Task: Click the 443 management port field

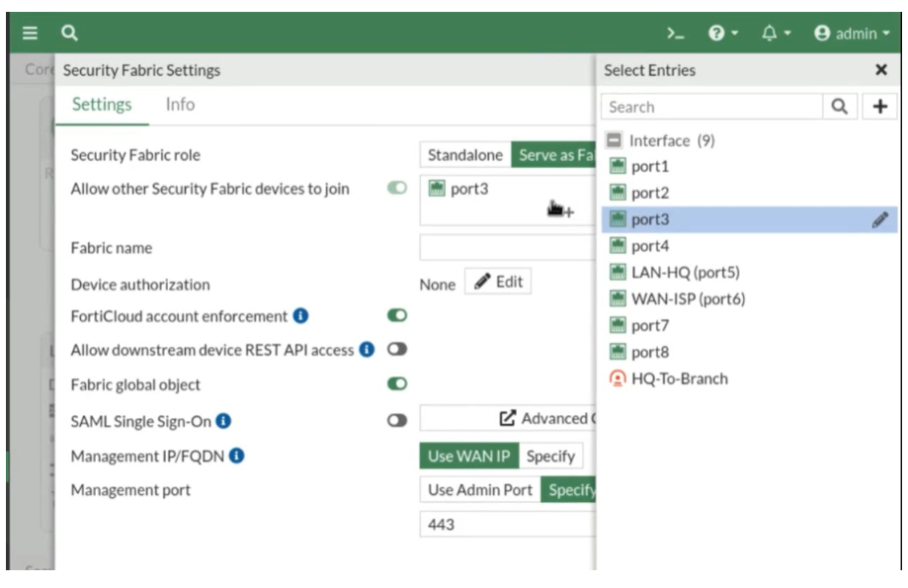Action: [x=508, y=525]
